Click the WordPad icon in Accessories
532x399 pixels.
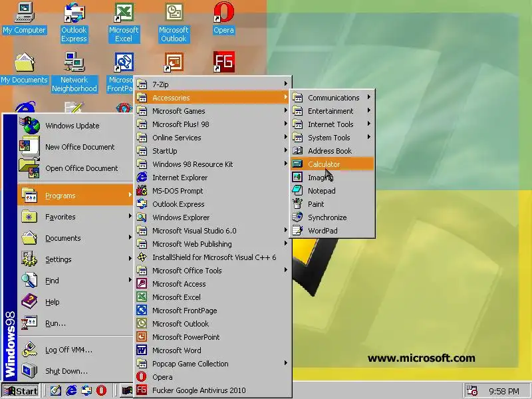tap(297, 230)
